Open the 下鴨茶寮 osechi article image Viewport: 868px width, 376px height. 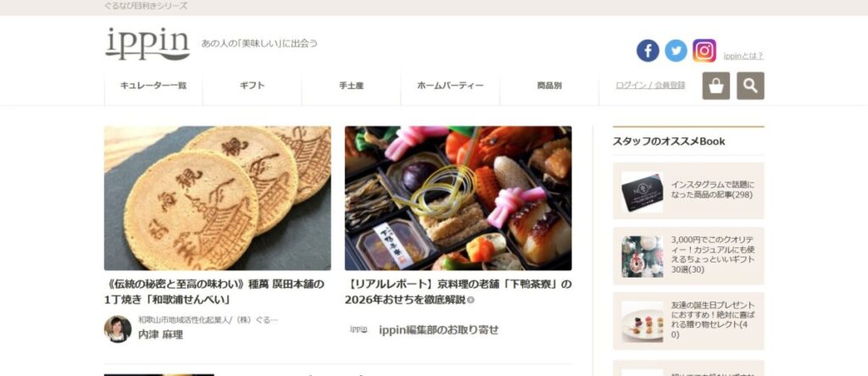coord(459,198)
